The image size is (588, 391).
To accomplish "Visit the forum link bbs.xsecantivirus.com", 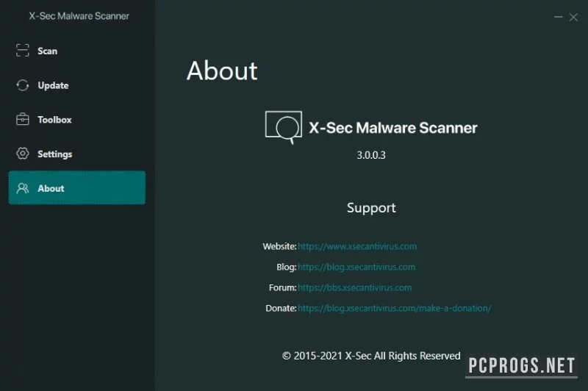I will [354, 287].
